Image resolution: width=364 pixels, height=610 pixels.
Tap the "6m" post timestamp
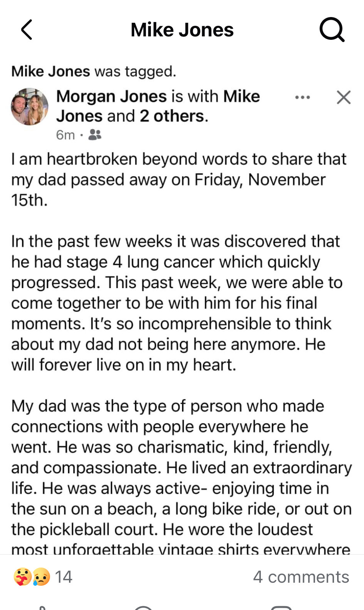pos(65,135)
